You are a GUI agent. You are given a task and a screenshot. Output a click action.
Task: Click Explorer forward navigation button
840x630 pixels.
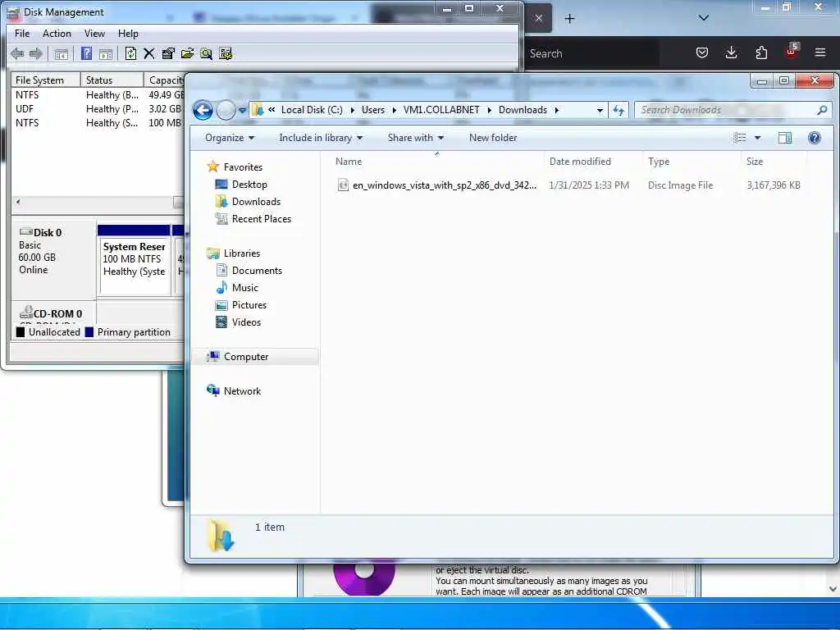tap(226, 111)
